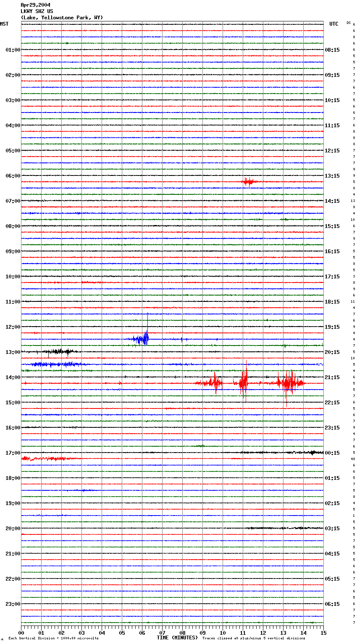Click the black noise at end of 17:00 trace

(304, 452)
